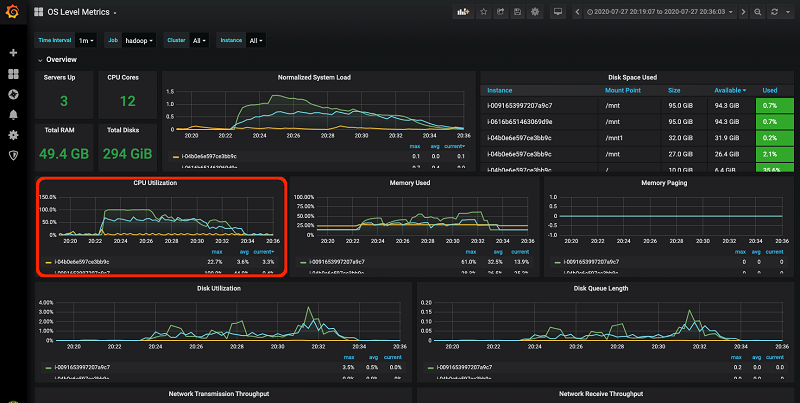The image size is (800, 403).
Task: Click yellow color swatch in CPU Utilization legend
Action: tap(48, 262)
